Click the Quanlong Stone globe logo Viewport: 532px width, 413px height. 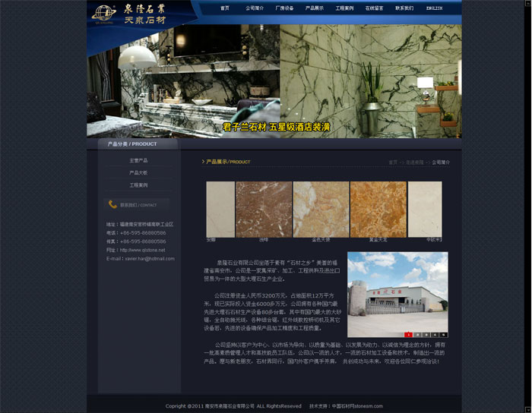pyautogui.click(x=103, y=11)
